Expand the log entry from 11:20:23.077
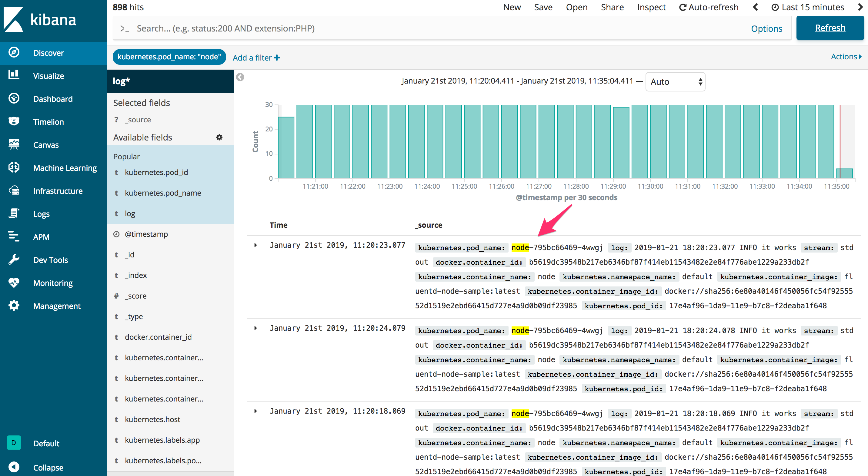Screen dimensions: 868x476 coord(255,245)
